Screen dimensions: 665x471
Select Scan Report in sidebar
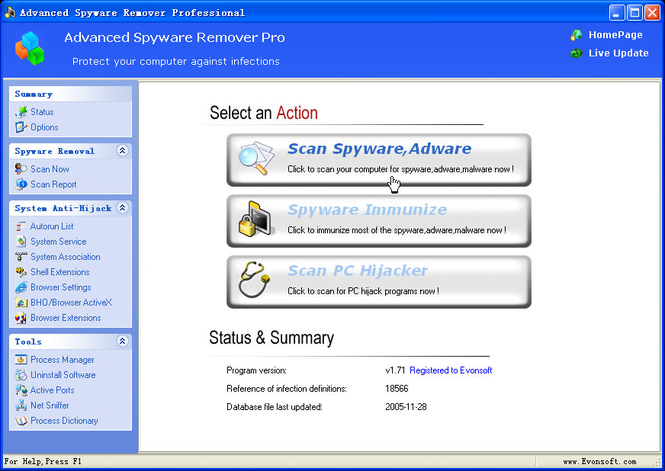53,184
